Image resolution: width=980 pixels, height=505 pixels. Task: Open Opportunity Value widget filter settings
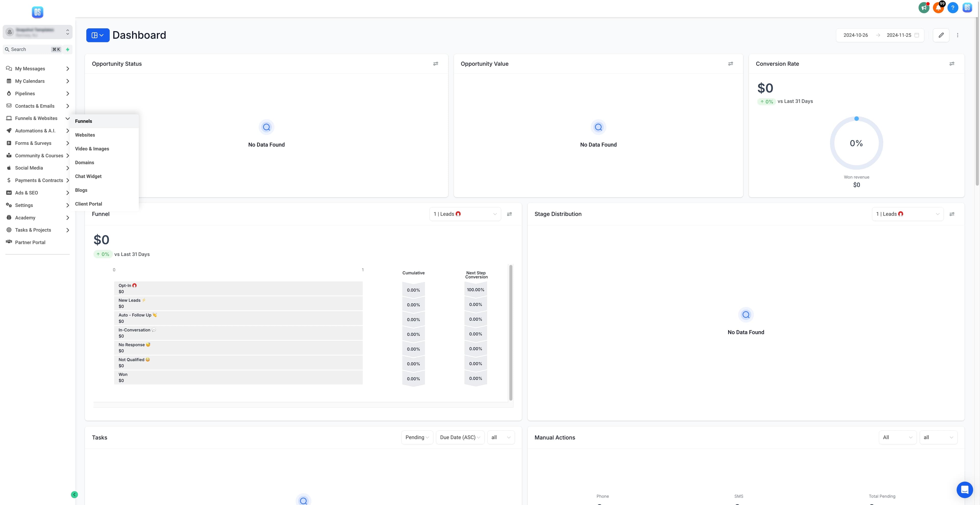[x=730, y=64]
